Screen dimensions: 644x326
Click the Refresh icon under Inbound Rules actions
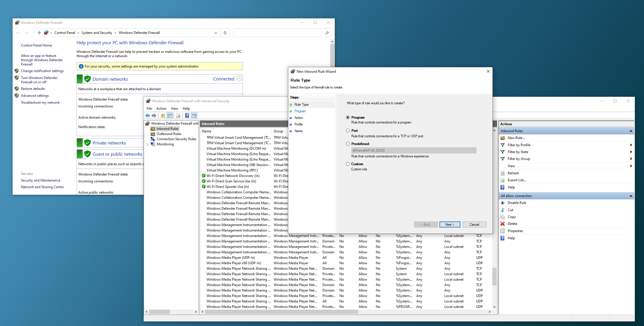[x=503, y=173]
